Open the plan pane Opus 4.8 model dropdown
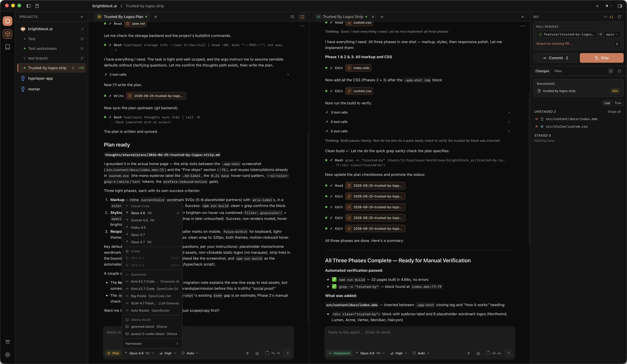 139,353
